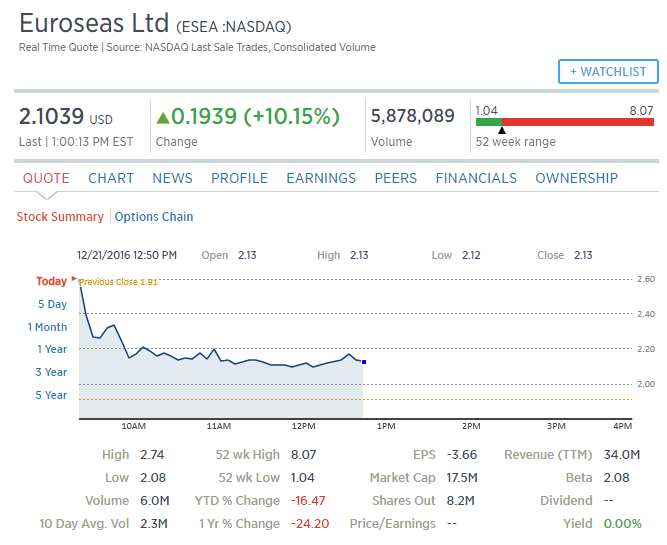Click the chart Low value 2.12
The image size is (667, 545).
(471, 255)
